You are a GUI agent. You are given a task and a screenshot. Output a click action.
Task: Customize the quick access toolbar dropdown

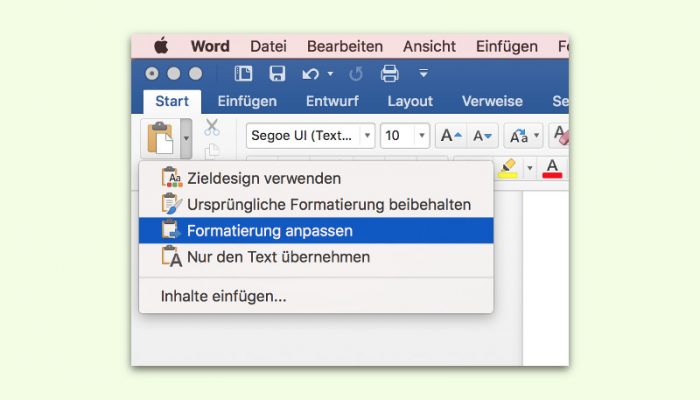tap(423, 73)
